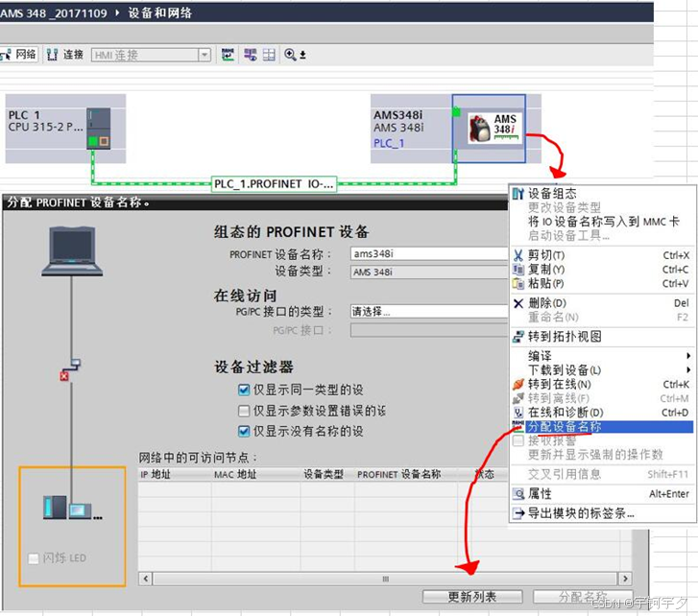Switch to the 网络 network view button
The width and height of the screenshot is (698, 616).
point(18,55)
